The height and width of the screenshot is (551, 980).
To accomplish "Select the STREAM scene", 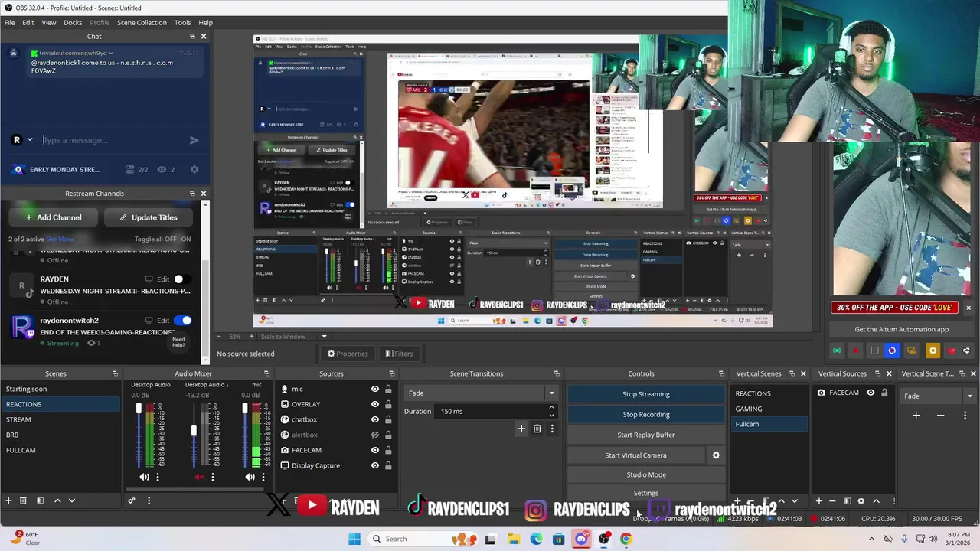I will [x=60, y=419].
